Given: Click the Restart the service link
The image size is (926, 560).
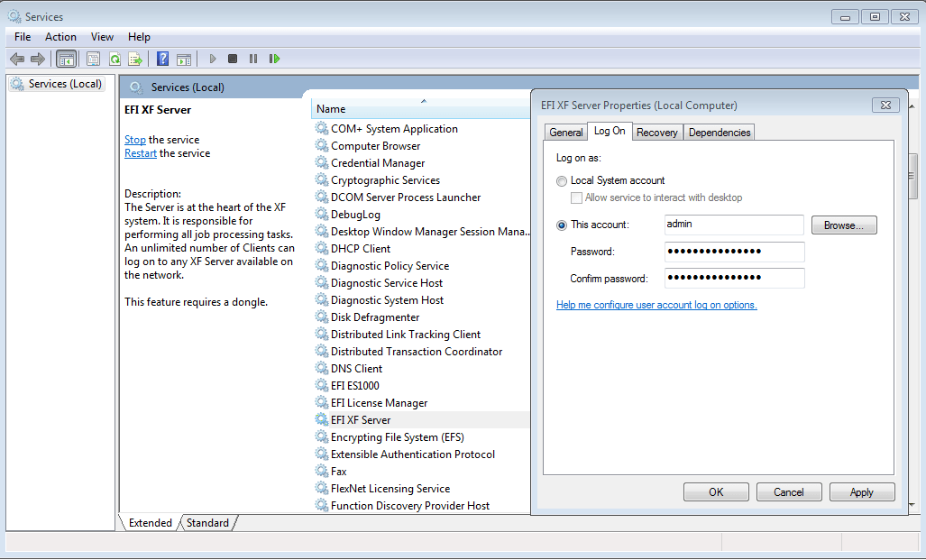Looking at the screenshot, I should click(141, 153).
